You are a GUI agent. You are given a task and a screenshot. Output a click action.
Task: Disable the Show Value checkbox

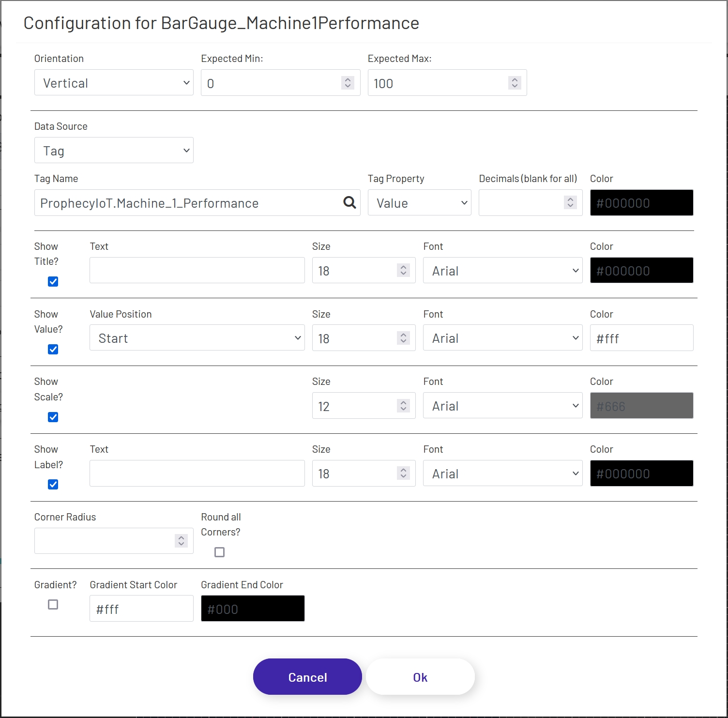[x=53, y=350]
